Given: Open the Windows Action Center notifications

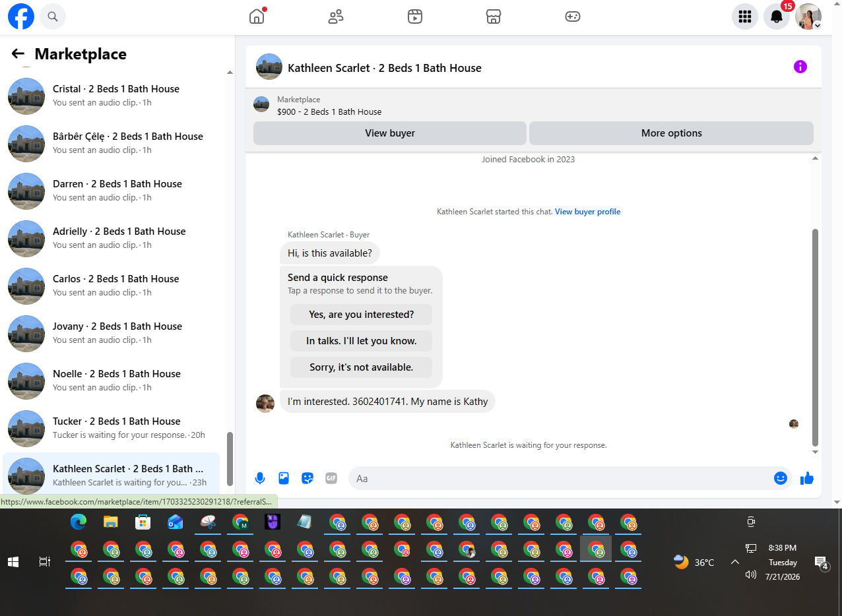Looking at the screenshot, I should coord(822,563).
